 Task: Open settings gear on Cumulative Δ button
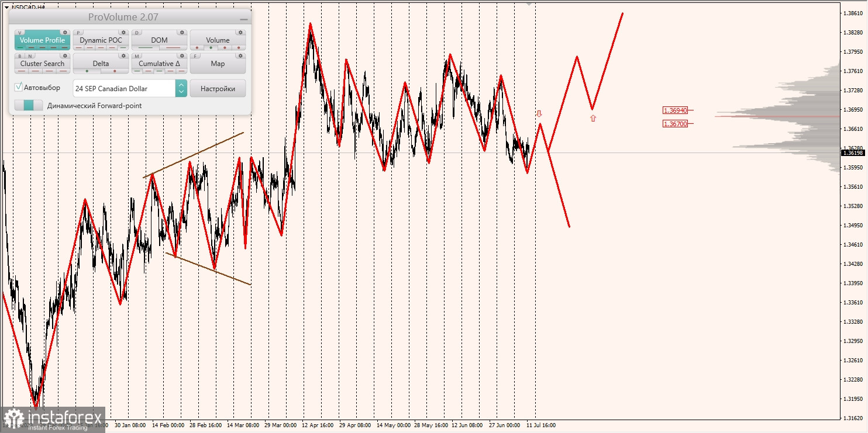182,56
